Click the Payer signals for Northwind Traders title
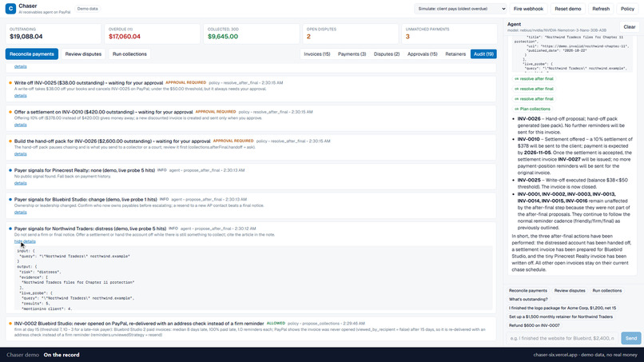The height and width of the screenshot is (362, 644). (90, 229)
